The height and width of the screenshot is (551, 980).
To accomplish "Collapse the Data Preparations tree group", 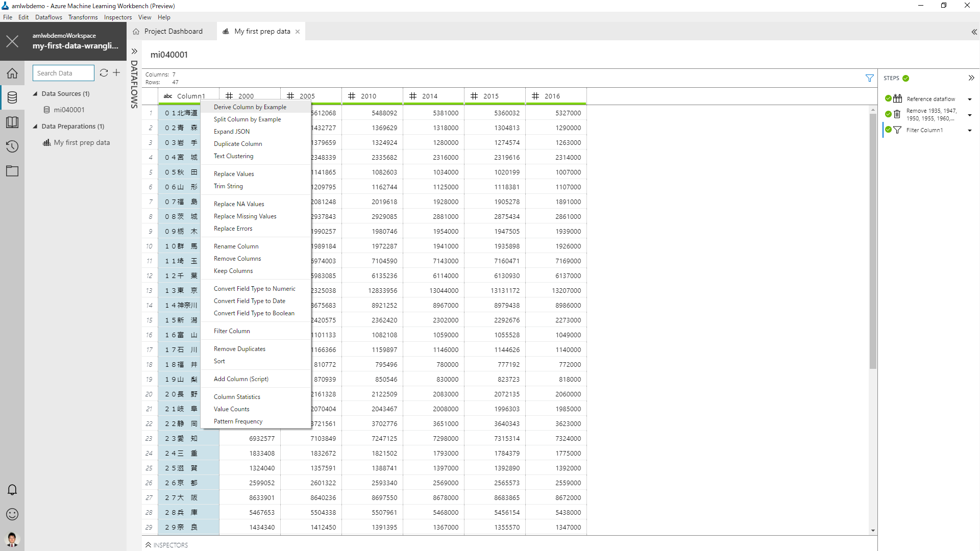I will [35, 127].
